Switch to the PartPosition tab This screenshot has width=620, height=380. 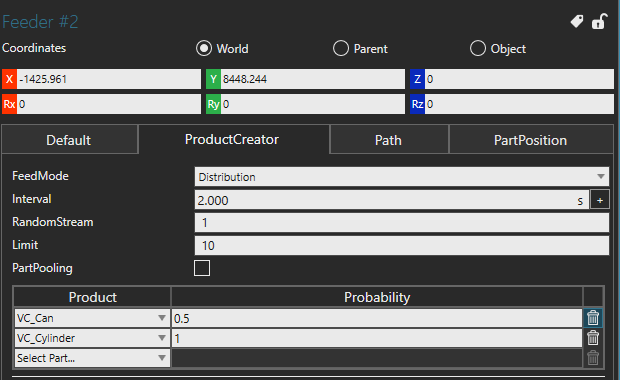click(x=530, y=140)
